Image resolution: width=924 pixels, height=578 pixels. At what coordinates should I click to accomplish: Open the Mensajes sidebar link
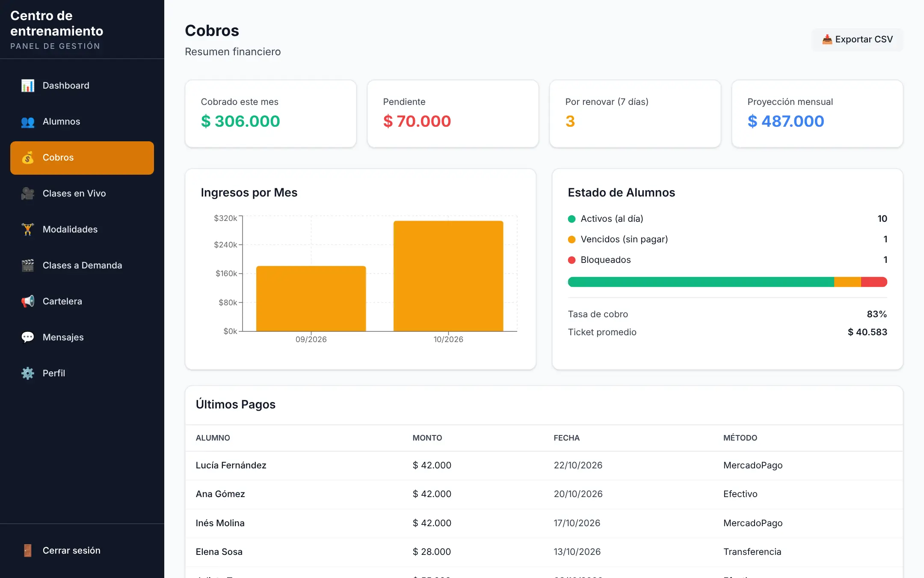click(82, 337)
